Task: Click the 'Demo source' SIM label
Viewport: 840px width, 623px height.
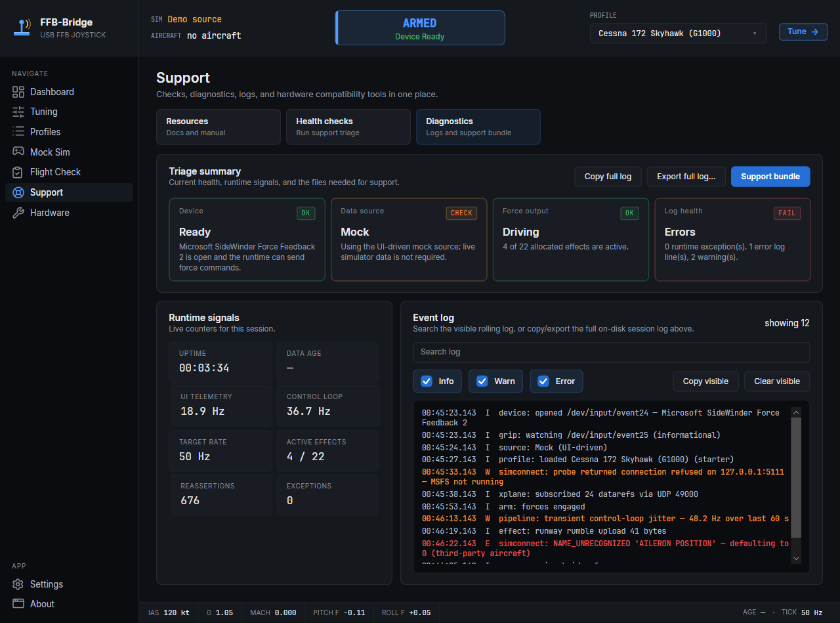Action: [x=194, y=20]
